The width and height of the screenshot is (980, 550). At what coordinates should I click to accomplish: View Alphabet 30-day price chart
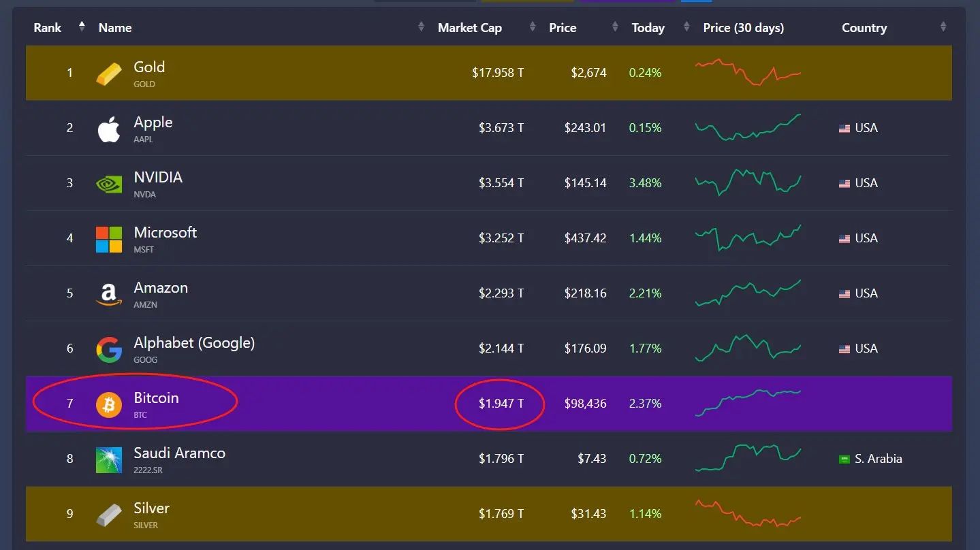coord(748,347)
